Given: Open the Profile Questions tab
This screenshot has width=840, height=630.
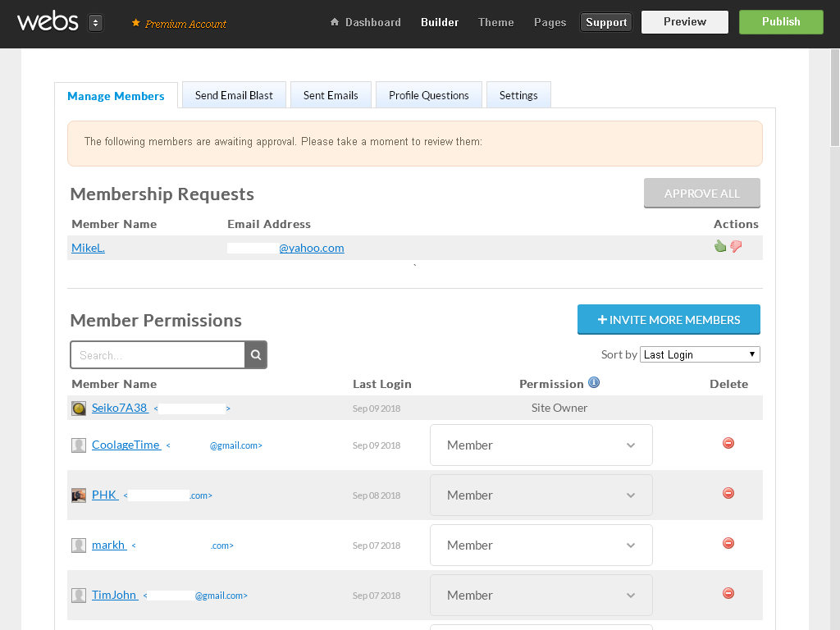Looking at the screenshot, I should (x=428, y=95).
